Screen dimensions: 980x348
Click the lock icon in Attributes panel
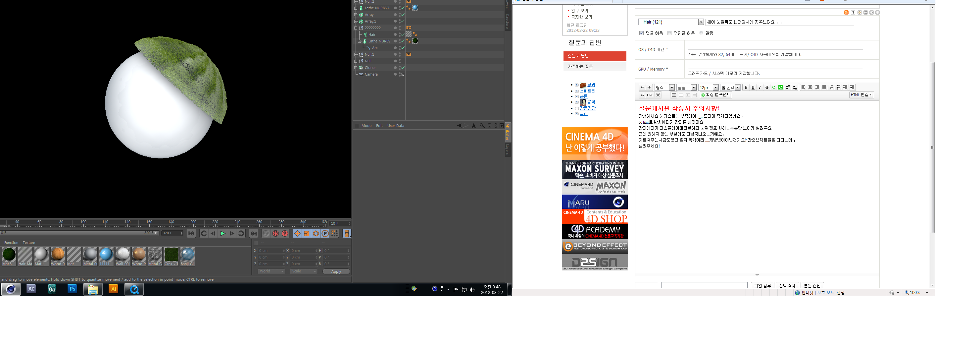[x=490, y=126]
